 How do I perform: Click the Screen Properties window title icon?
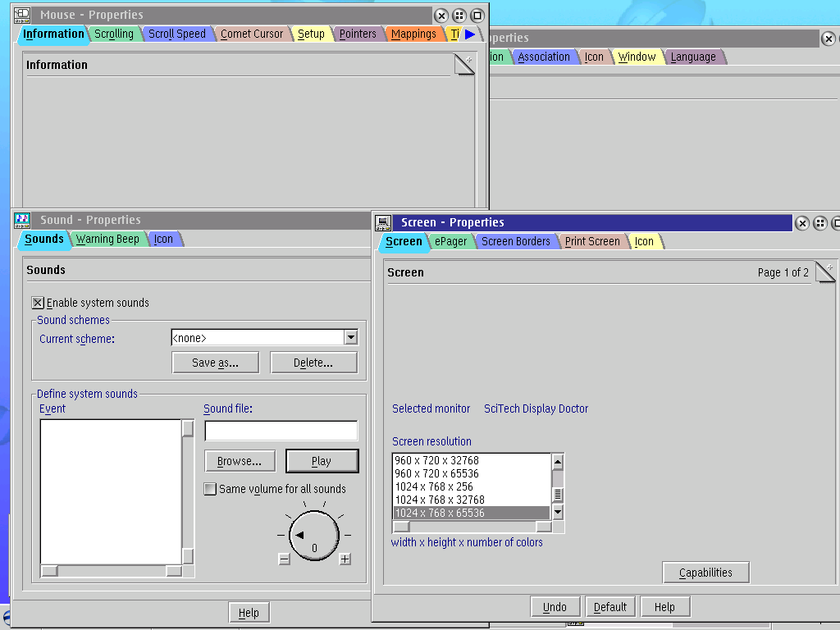coord(383,222)
